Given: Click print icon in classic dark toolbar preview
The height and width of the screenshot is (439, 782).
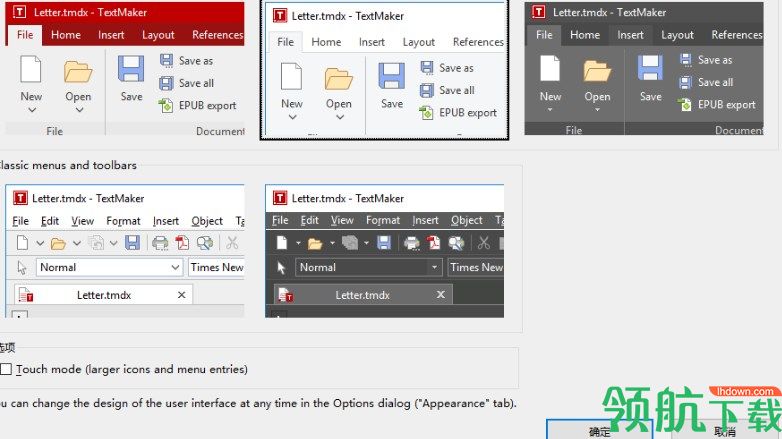Looking at the screenshot, I should point(411,243).
